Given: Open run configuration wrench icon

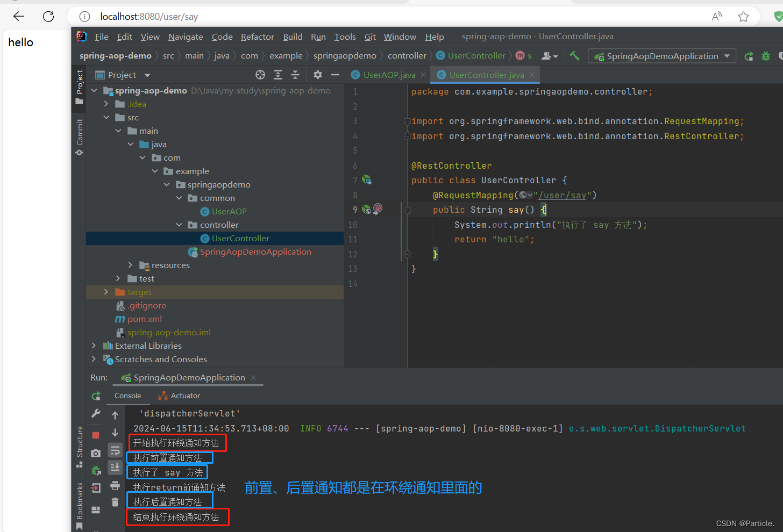Looking at the screenshot, I should [x=96, y=413].
